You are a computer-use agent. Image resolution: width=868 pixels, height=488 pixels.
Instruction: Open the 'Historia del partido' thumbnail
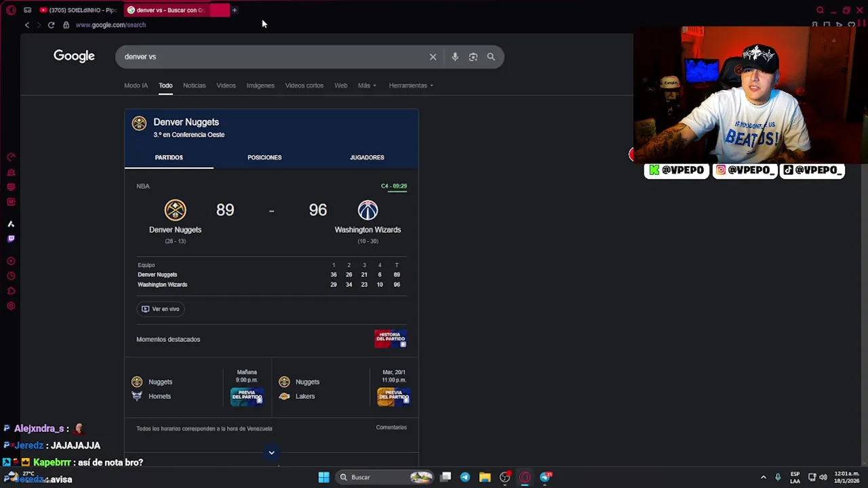[391, 339]
